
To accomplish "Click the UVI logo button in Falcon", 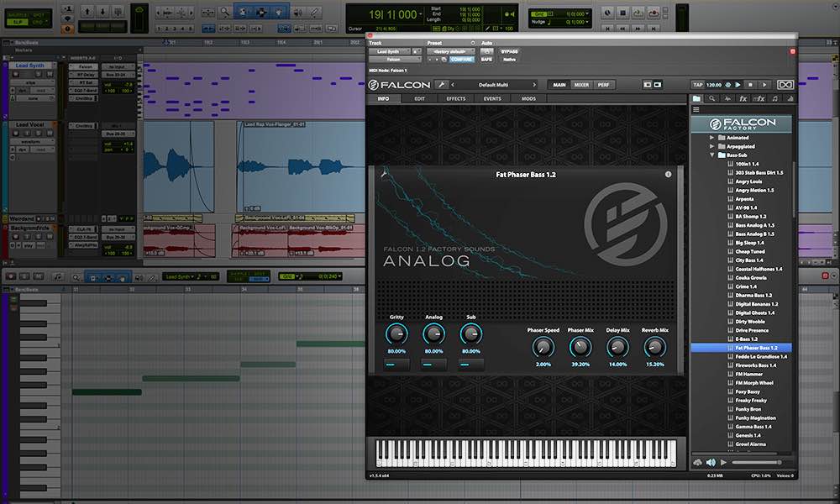I will point(785,85).
